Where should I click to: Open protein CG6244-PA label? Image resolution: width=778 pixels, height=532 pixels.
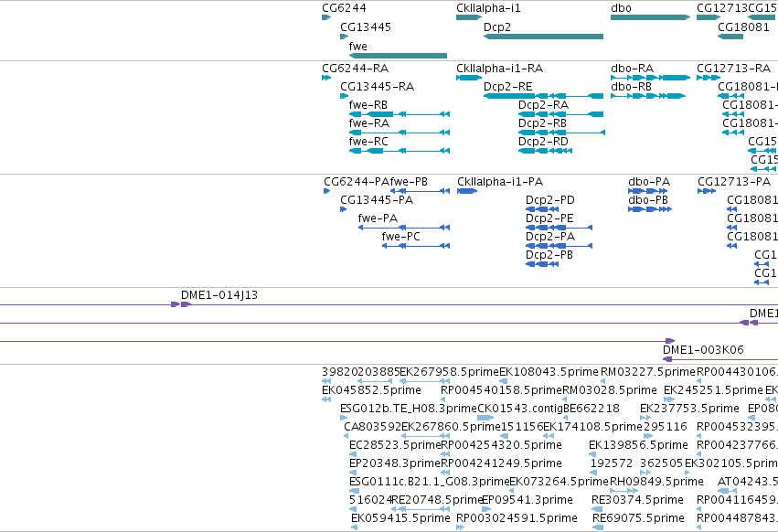357,182
